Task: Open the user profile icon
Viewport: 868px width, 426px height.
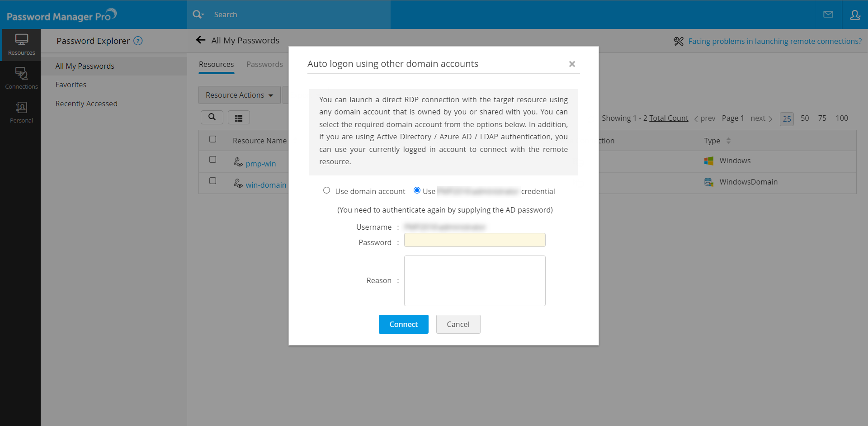Action: 855,14
